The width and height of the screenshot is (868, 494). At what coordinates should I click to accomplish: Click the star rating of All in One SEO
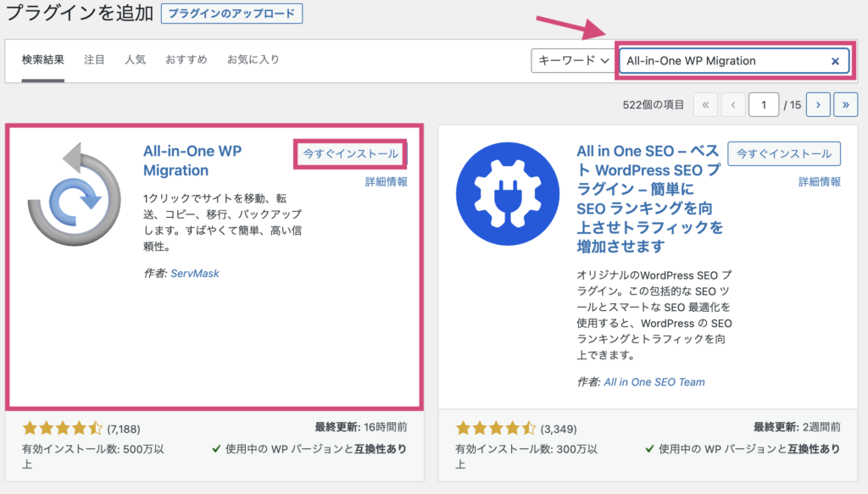click(495, 428)
